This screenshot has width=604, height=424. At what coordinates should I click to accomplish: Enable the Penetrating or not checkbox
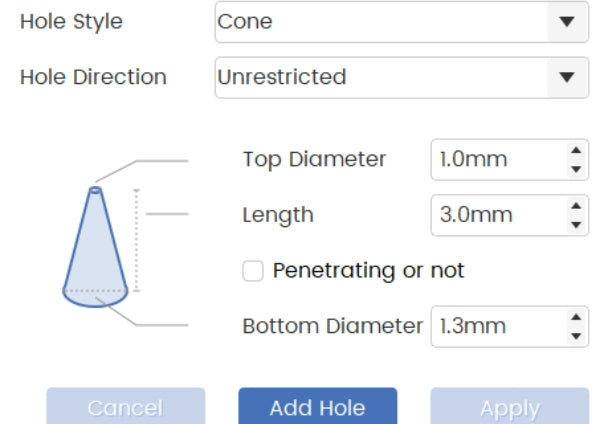[253, 271]
